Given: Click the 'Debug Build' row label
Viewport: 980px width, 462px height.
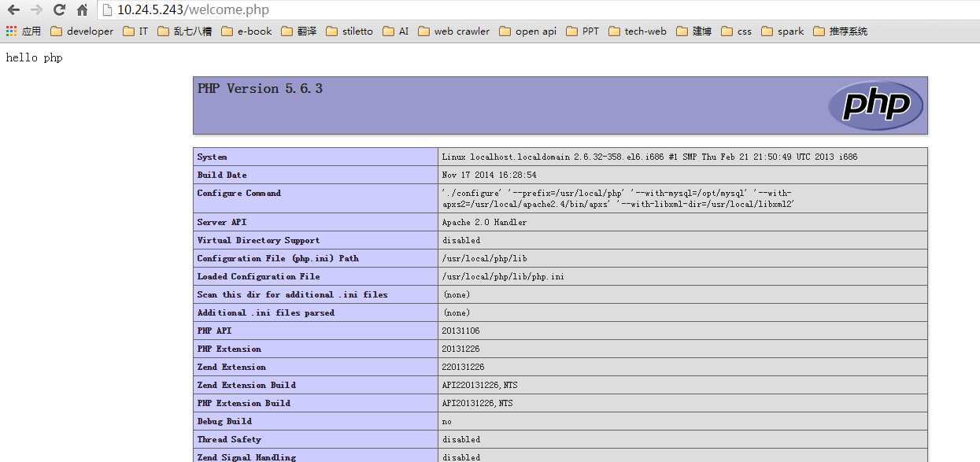Looking at the screenshot, I should coord(224,421).
